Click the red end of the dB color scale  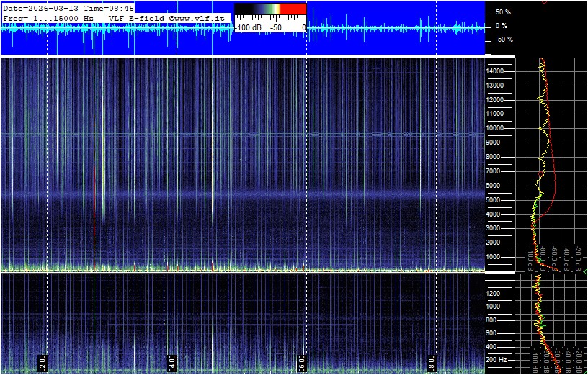(x=292, y=9)
